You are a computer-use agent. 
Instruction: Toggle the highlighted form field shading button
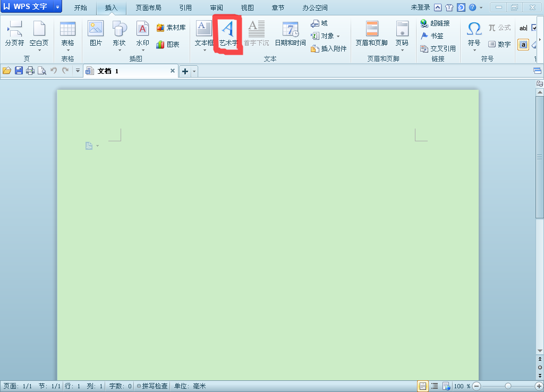(x=523, y=45)
